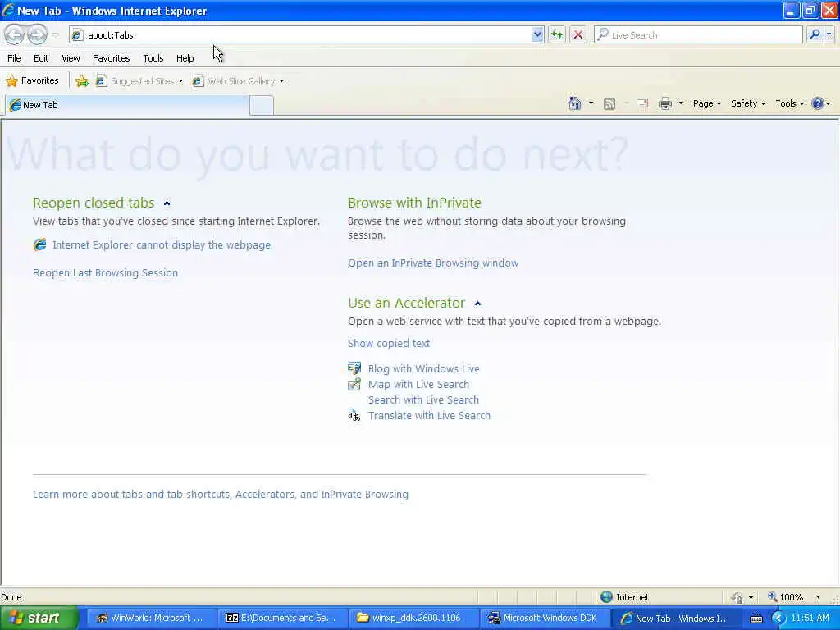
Task: Click Translate with Live Search accelerator
Action: pyautogui.click(x=429, y=415)
